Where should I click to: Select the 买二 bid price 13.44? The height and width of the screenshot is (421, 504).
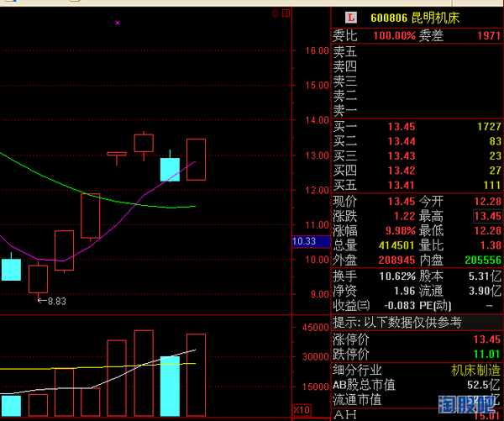click(x=402, y=141)
